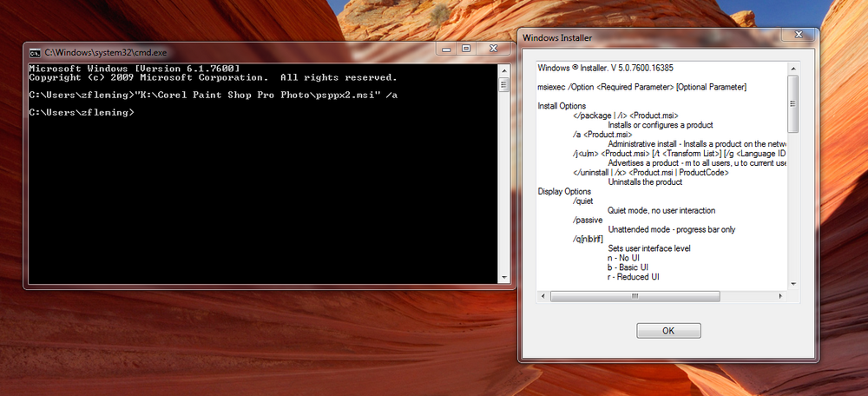868x396 pixels.
Task: Click Installer horizontal scrollbar thumb
Action: [635, 296]
